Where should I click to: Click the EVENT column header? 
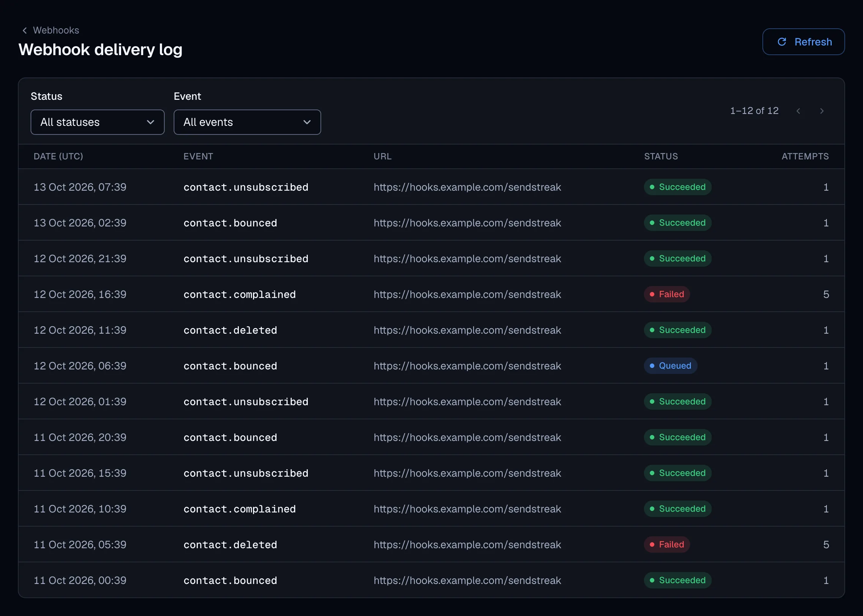click(198, 156)
